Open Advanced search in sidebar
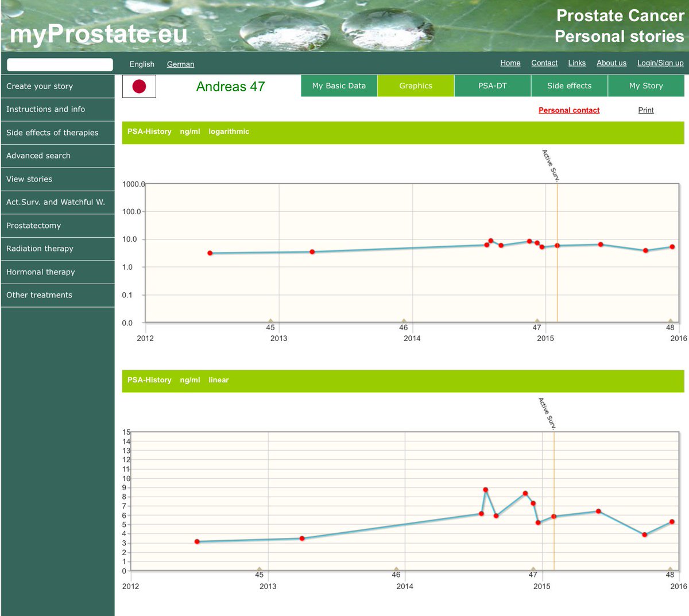This screenshot has width=689, height=616. click(57, 156)
